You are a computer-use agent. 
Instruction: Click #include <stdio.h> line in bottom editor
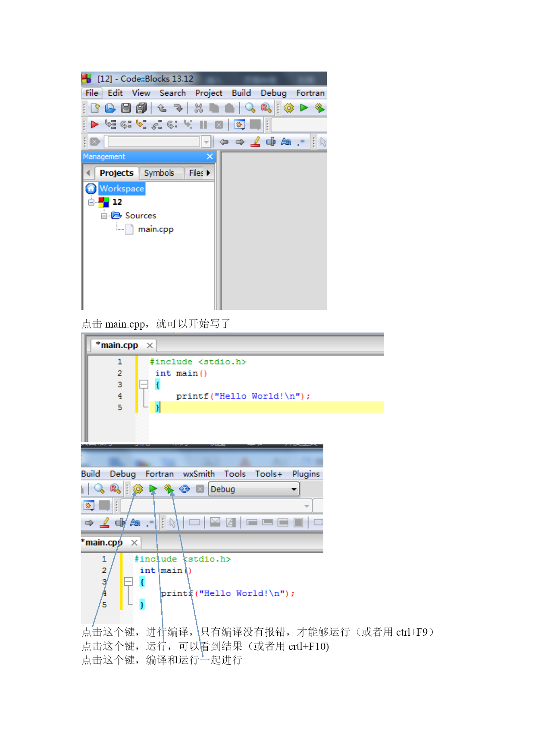182,559
